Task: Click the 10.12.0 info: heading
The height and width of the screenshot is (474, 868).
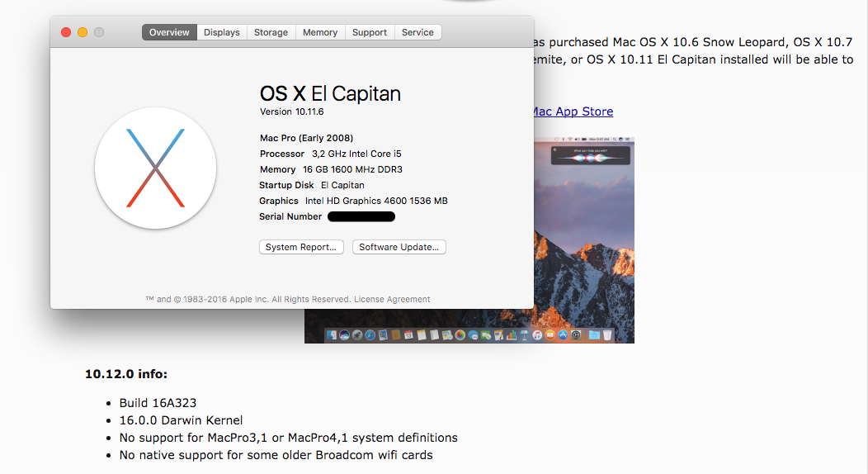Action: click(126, 374)
